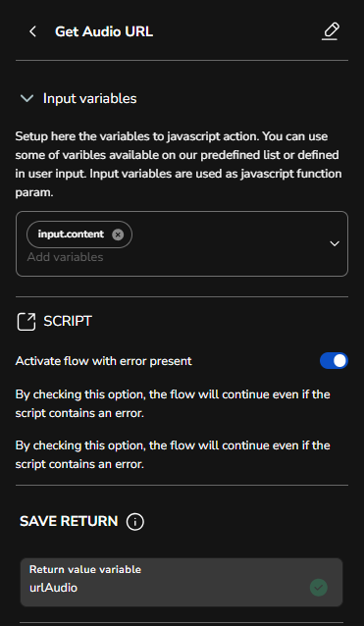Click the pencil edit icon
This screenshot has height=626, width=364.
point(331,31)
